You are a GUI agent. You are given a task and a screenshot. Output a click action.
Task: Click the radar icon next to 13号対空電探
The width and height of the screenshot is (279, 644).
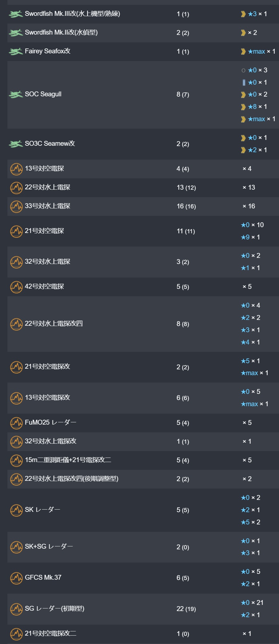click(x=16, y=169)
